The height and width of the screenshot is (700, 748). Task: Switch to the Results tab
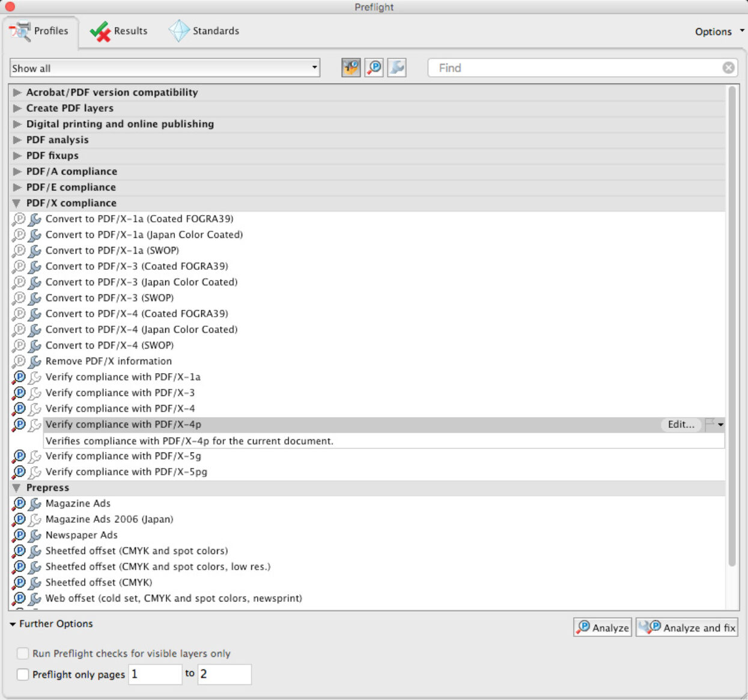point(119,31)
